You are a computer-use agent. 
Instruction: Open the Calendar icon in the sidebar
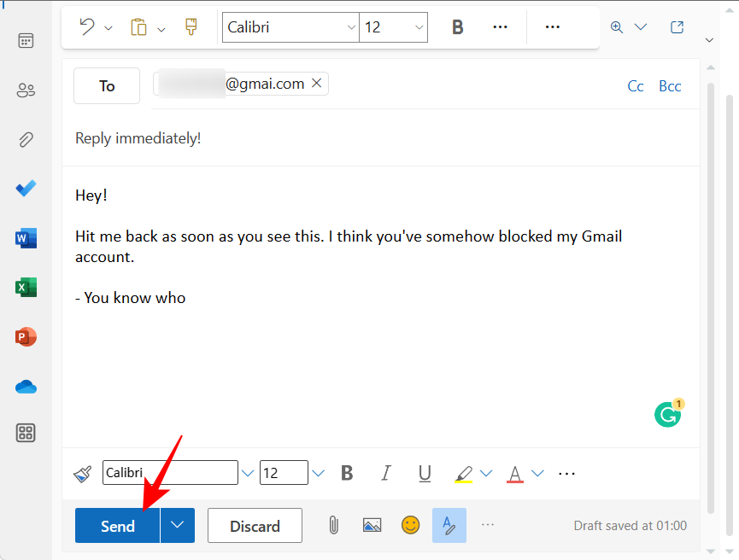pos(26,41)
